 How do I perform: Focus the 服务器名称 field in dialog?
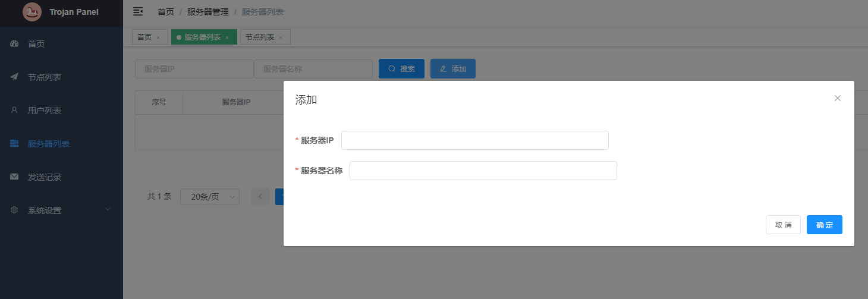coord(483,171)
